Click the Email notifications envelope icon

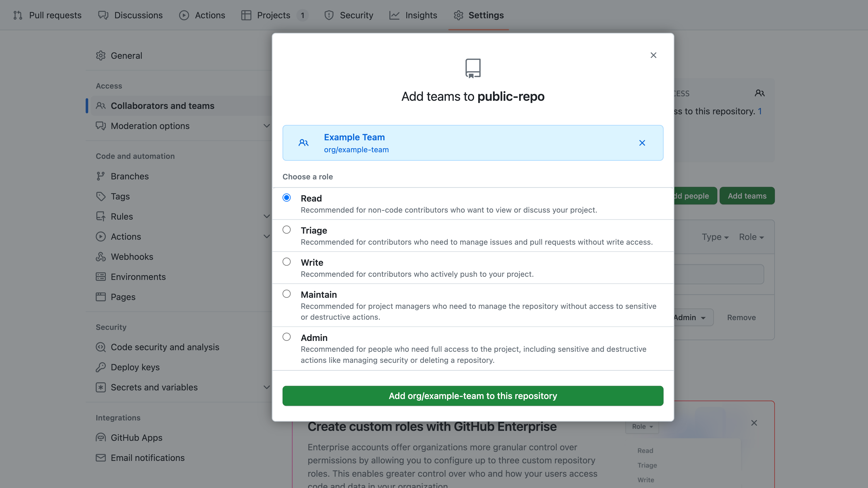(101, 458)
